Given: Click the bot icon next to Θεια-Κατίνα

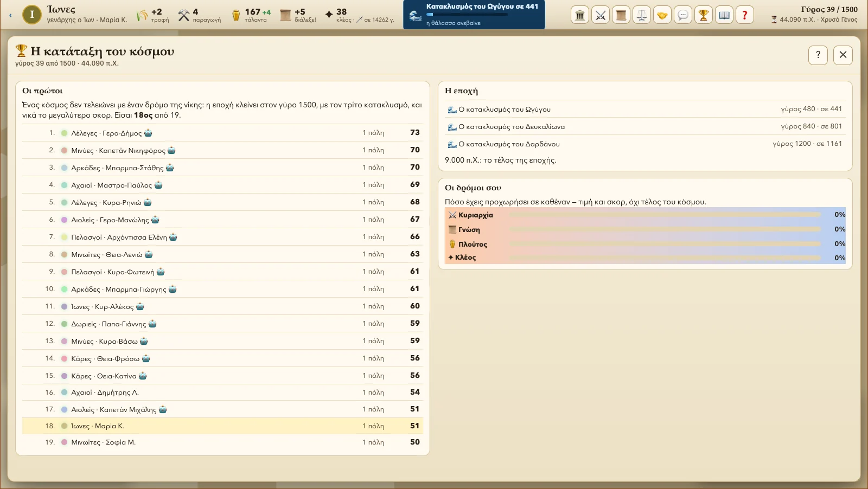Looking at the screenshot, I should point(143,376).
